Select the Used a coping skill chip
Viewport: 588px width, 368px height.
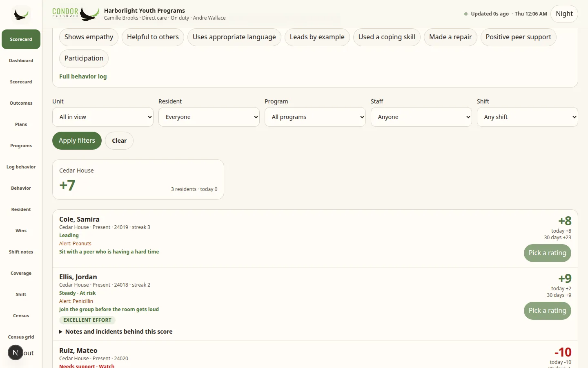[x=387, y=37]
